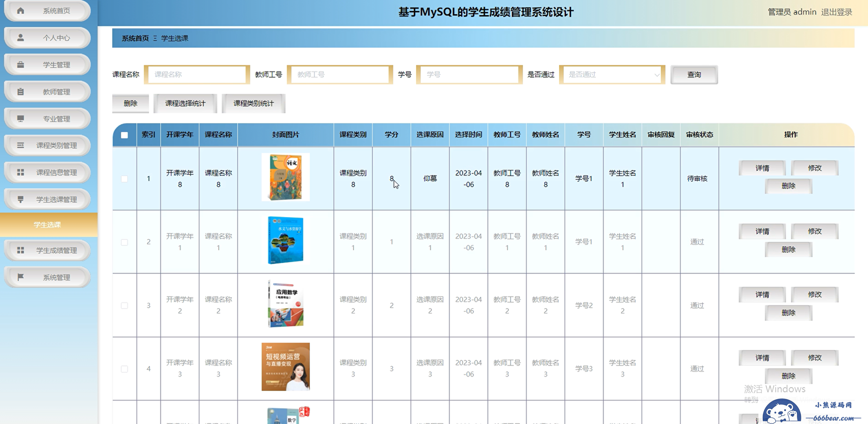Click 删除 for row index 2
The width and height of the screenshot is (868, 424).
(x=788, y=250)
